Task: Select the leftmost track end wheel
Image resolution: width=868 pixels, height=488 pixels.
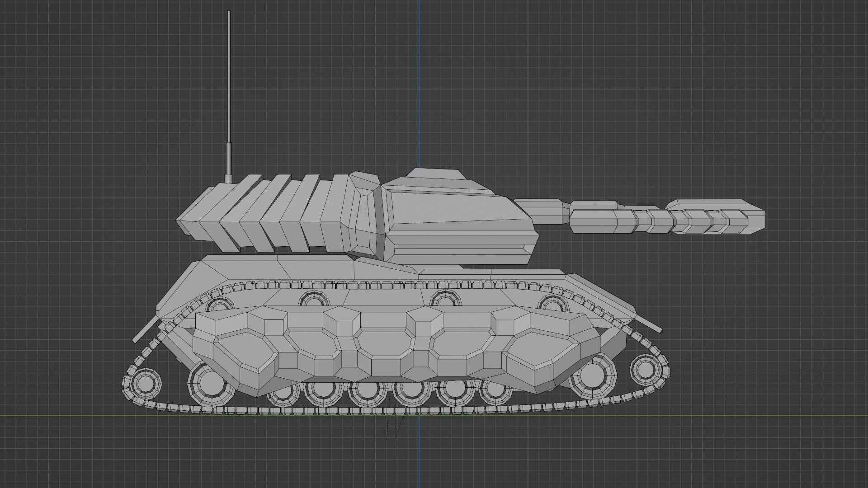Action: tap(146, 384)
